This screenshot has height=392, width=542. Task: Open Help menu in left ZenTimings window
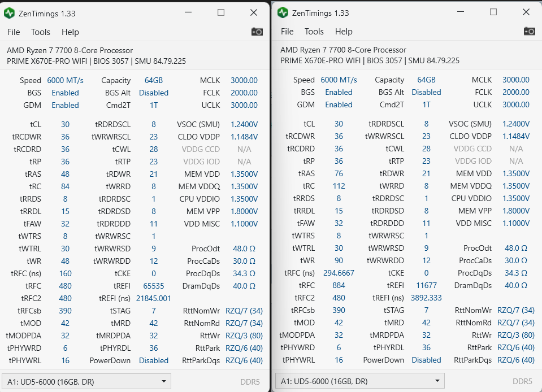click(70, 32)
